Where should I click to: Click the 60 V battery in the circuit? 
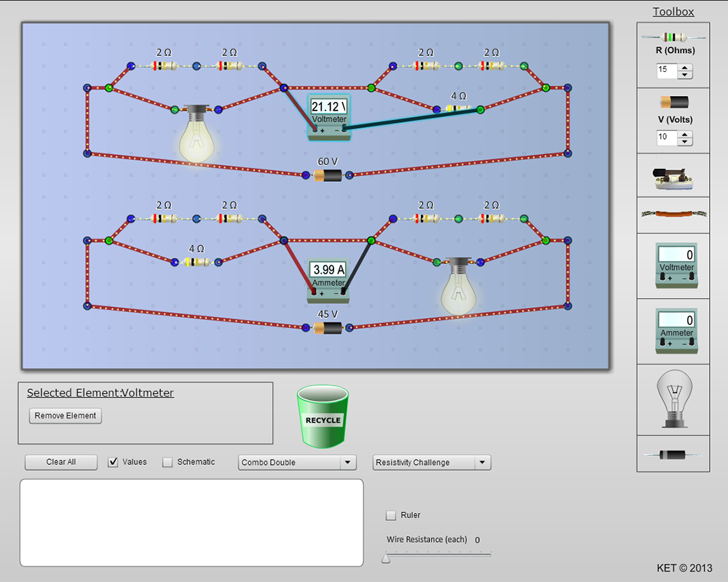328,175
